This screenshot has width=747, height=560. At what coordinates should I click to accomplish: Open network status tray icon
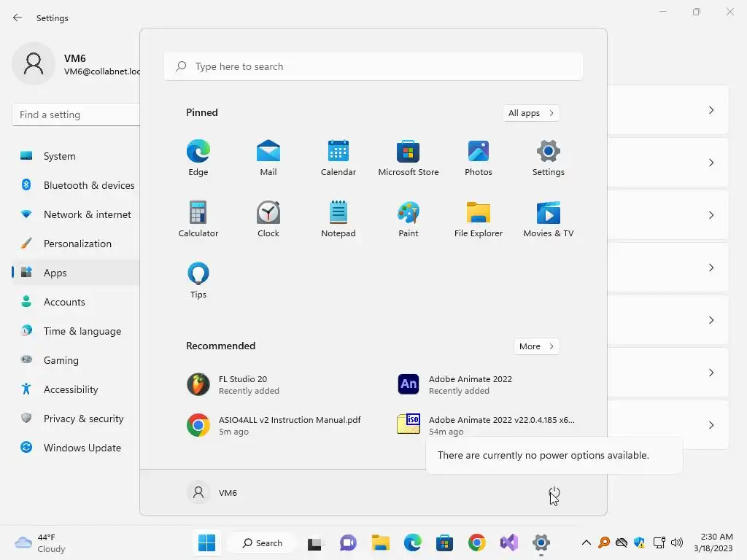coord(659,542)
